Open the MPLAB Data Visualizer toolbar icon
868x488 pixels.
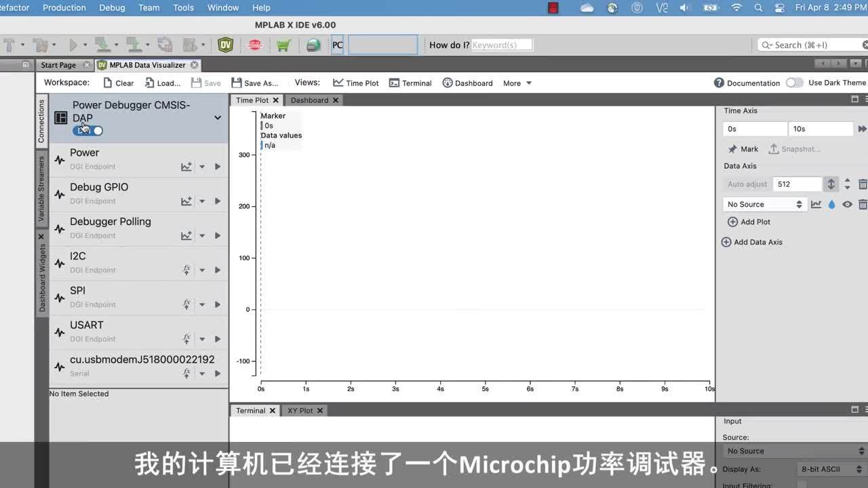click(x=224, y=45)
